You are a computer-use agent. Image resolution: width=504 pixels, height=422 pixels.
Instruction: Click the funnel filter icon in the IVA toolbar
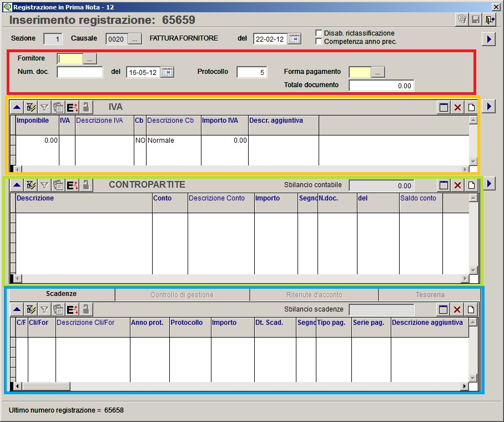pyautogui.click(x=44, y=107)
